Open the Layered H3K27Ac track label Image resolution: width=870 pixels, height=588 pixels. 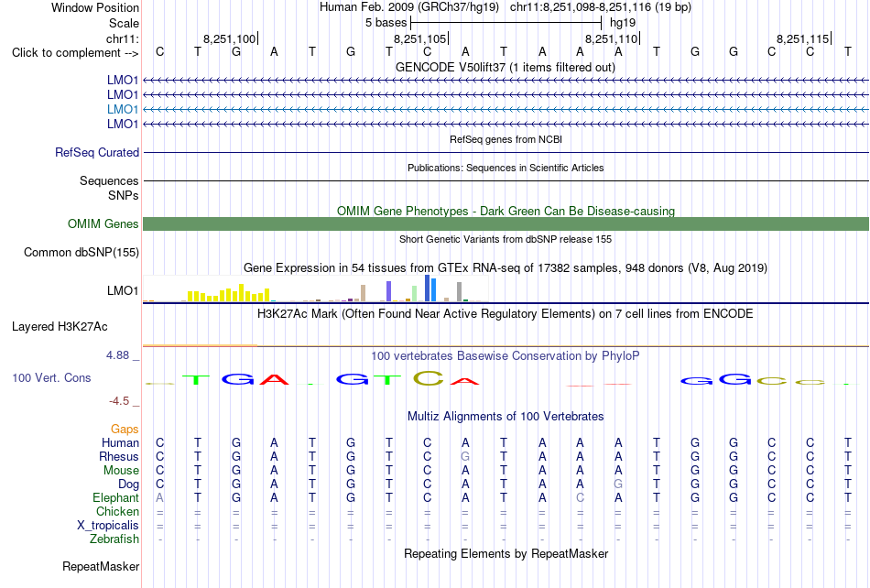pyautogui.click(x=60, y=326)
